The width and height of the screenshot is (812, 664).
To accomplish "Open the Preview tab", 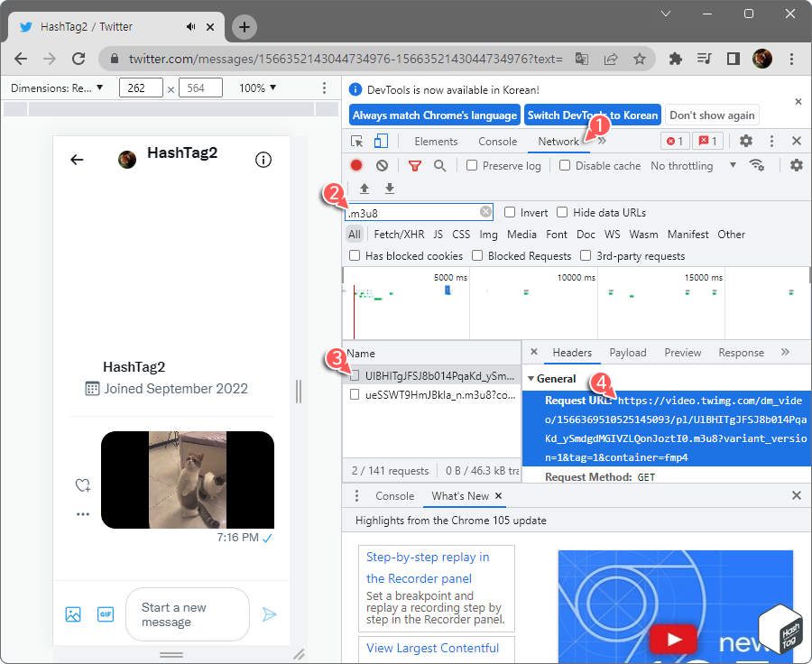I will tap(683, 353).
